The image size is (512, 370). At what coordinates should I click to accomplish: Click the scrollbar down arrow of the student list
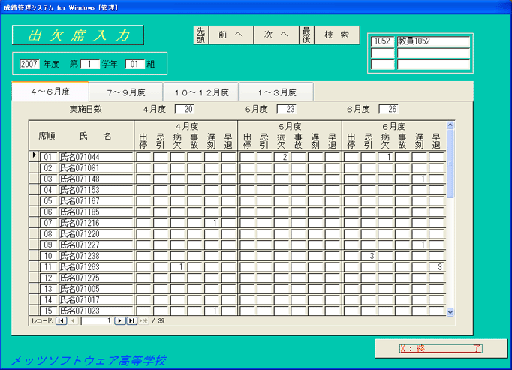point(450,312)
